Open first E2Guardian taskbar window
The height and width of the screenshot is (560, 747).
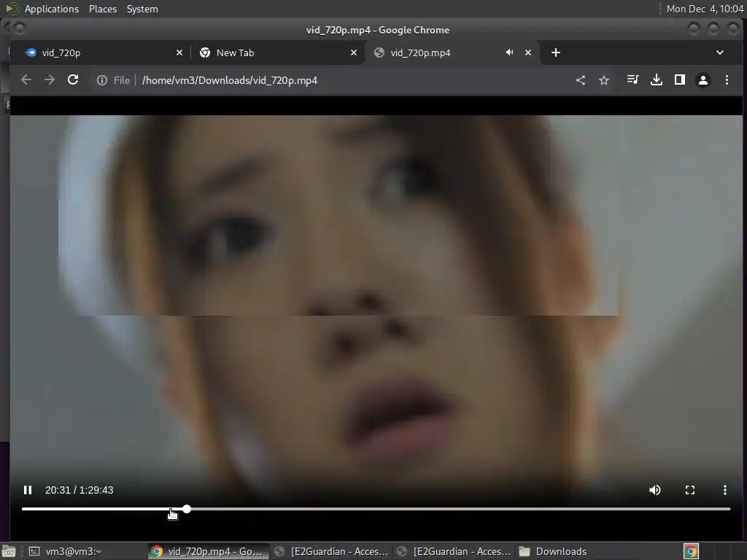click(332, 551)
